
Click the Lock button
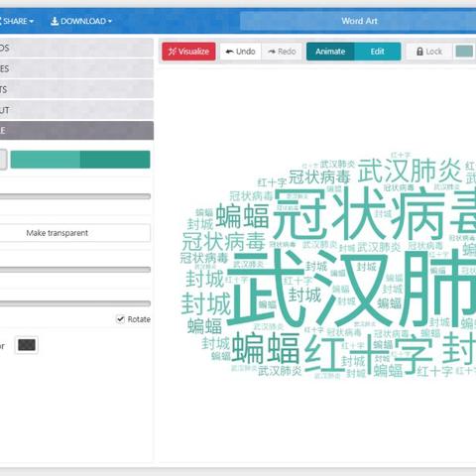[429, 52]
